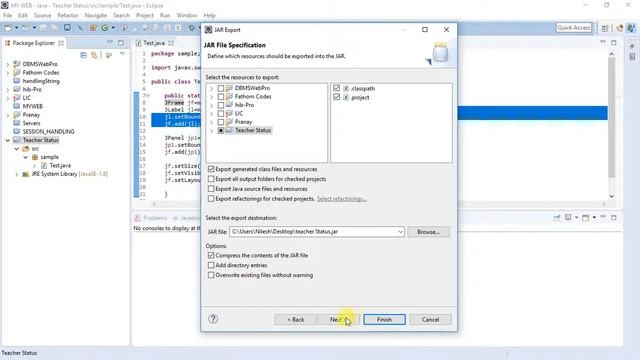
Task: Click the Restore icon in the right trim
Action: pos(632,46)
